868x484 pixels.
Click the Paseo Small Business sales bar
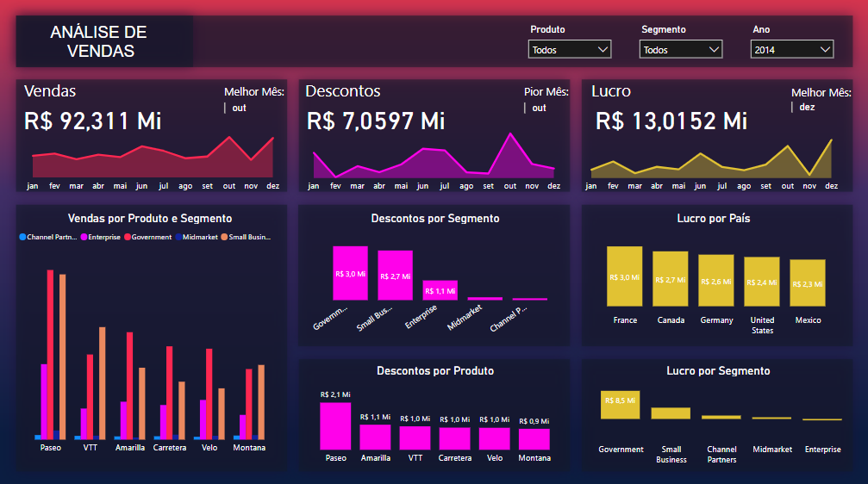coord(63,357)
